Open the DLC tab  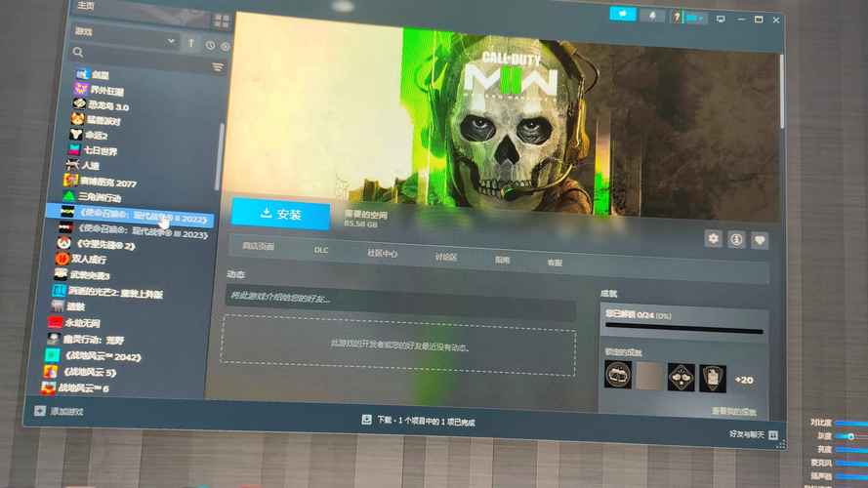pos(321,250)
